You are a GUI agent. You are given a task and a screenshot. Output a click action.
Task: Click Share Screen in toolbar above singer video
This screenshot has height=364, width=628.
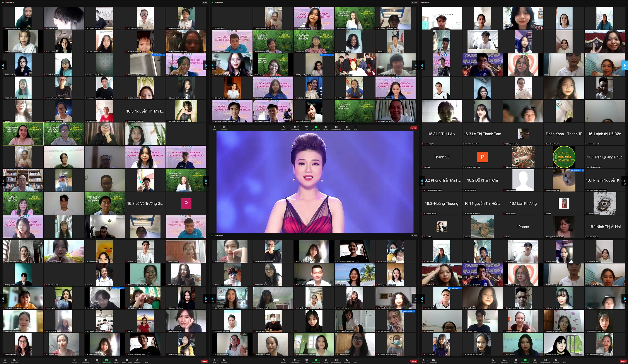[316, 127]
